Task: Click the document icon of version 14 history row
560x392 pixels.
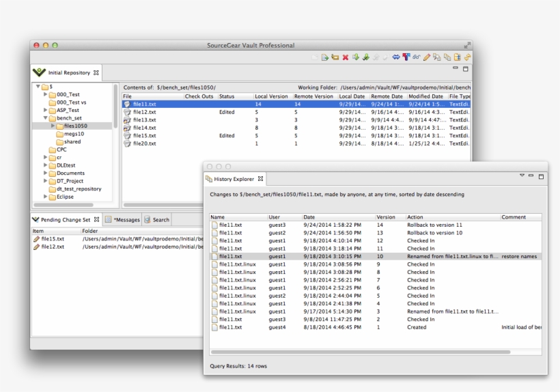Action: 214,225
